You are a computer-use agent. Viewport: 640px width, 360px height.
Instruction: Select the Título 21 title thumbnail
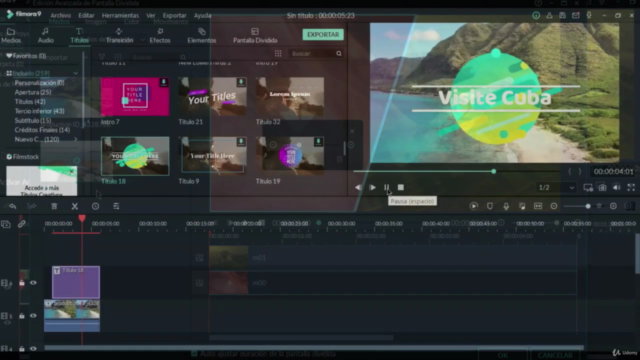click(x=213, y=97)
